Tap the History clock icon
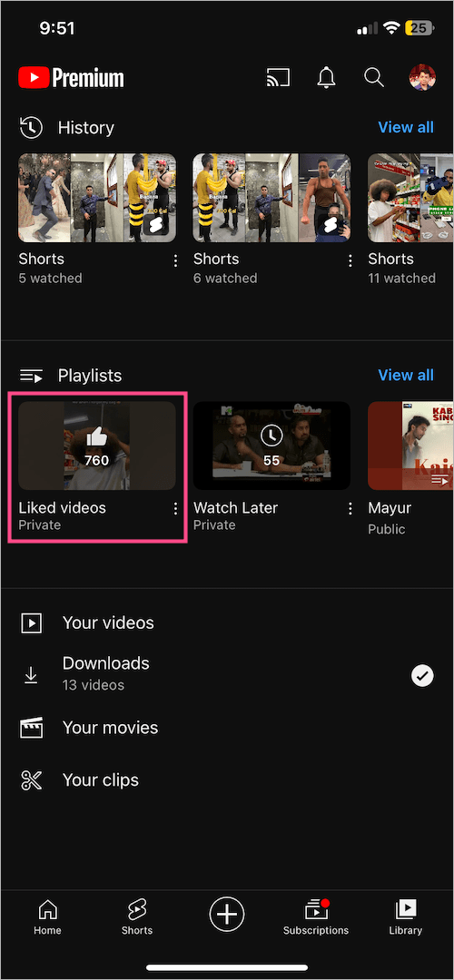This screenshot has height=980, width=454. (31, 128)
